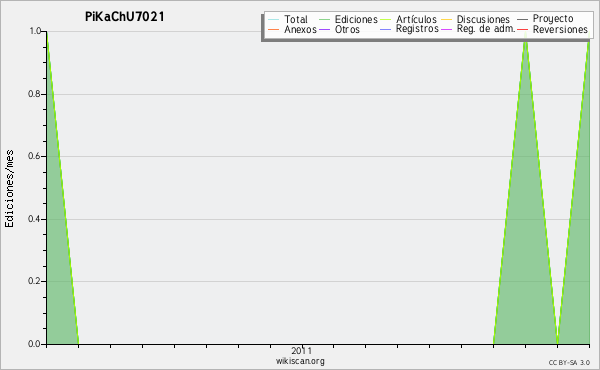Select the Reg. de adm. legend entry
This screenshot has height=370, width=600.
(486, 29)
